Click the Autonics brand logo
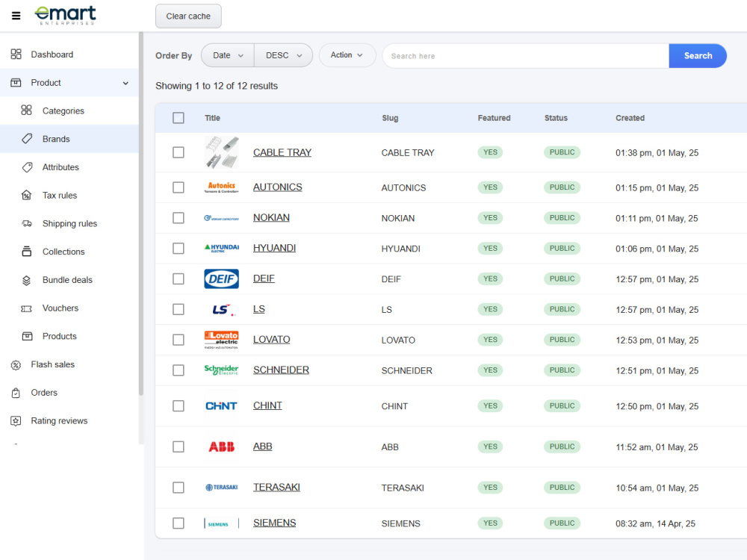Screen dimensions: 747x560 (222, 187)
